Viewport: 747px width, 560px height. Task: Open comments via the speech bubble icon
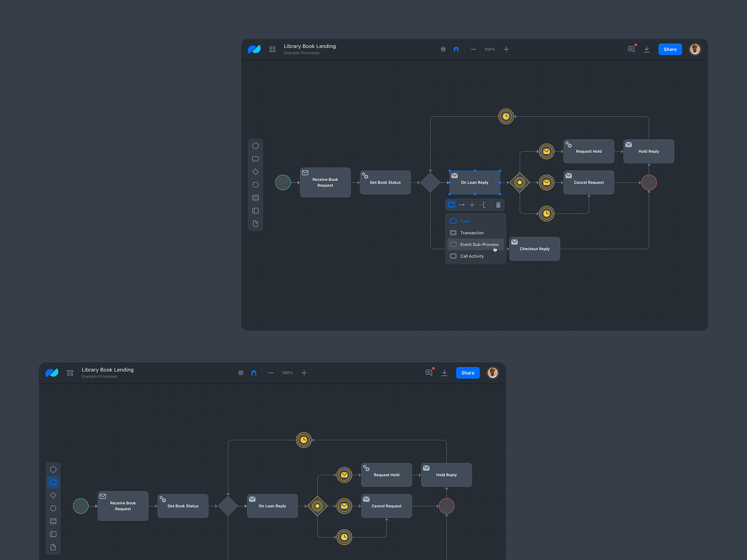click(x=631, y=49)
